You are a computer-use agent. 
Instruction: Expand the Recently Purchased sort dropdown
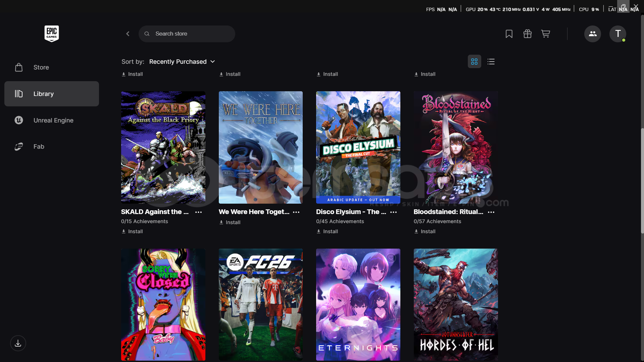pos(182,62)
